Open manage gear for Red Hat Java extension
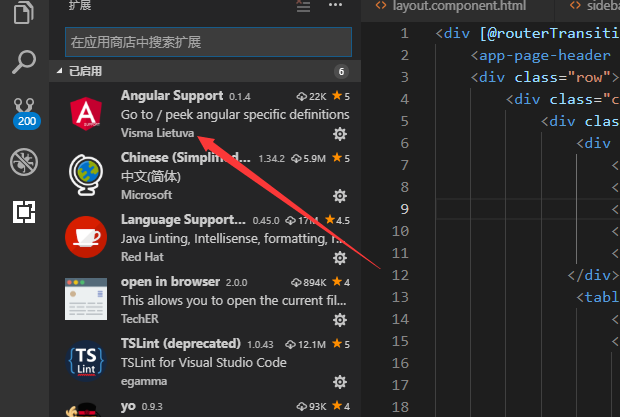 (x=340, y=258)
